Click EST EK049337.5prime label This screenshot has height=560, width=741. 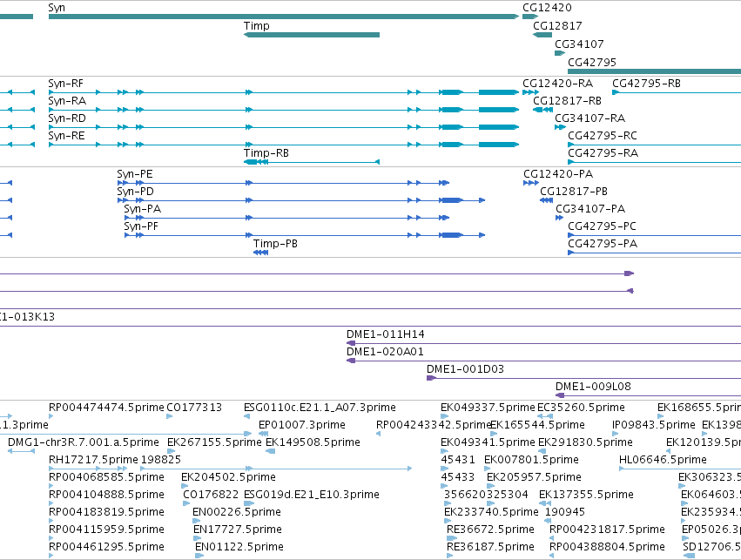(x=488, y=408)
